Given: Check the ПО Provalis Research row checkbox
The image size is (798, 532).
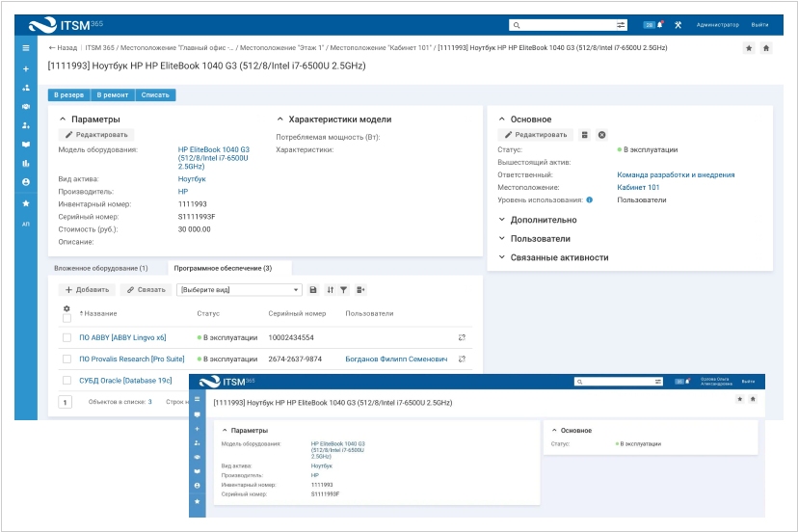Looking at the screenshot, I should point(66,359).
